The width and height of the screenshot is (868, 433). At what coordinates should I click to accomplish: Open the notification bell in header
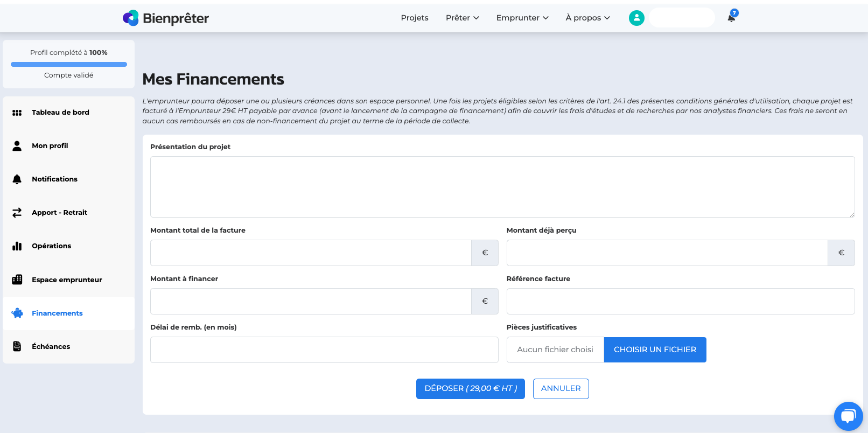[x=731, y=18]
